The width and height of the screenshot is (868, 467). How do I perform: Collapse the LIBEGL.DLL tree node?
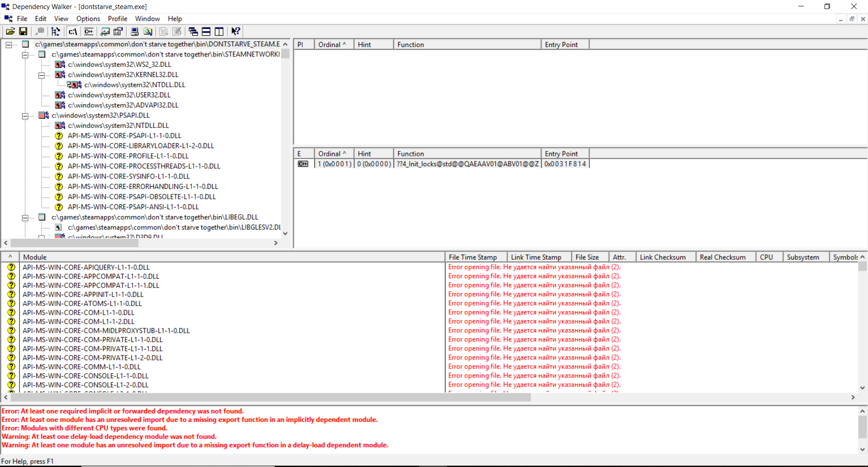point(25,217)
